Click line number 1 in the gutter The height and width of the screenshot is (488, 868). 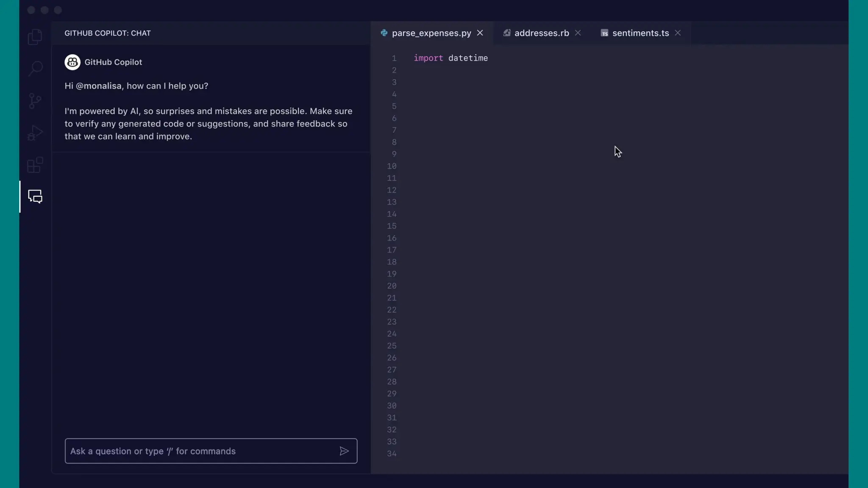pos(394,58)
